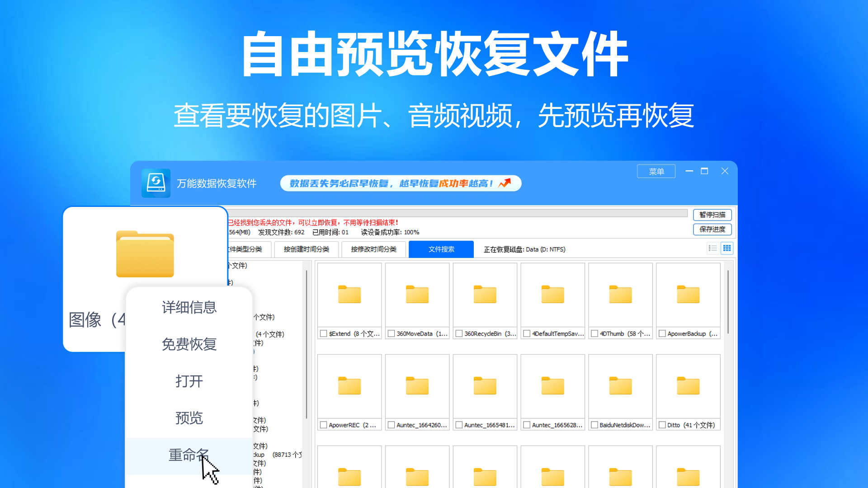Image resolution: width=868 pixels, height=488 pixels.
Task: Open the ApowerREC folder icon
Action: click(x=349, y=385)
